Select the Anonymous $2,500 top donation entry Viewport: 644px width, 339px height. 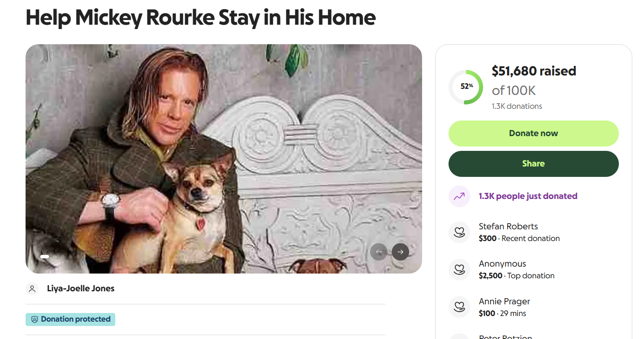[516, 270]
